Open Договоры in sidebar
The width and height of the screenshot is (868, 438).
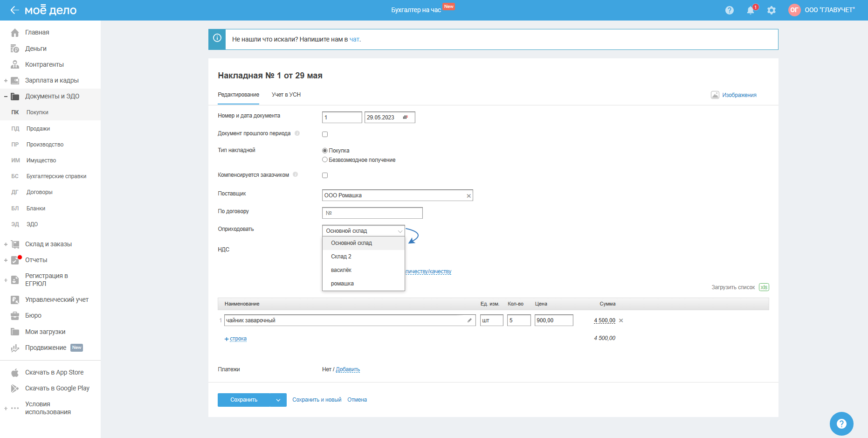[40, 192]
